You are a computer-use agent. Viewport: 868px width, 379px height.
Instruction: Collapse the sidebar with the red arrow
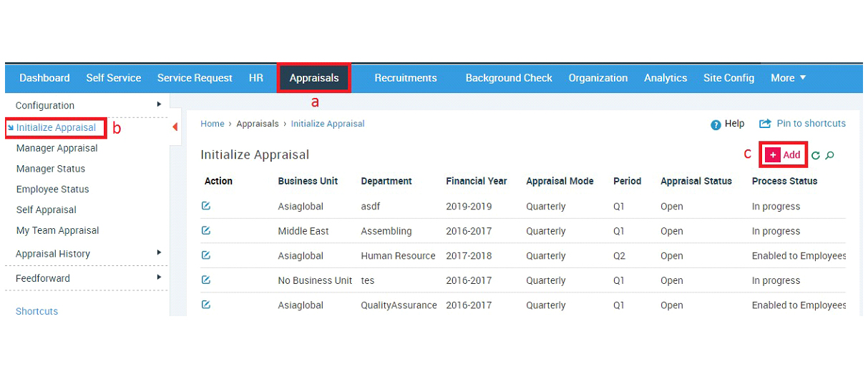175,127
